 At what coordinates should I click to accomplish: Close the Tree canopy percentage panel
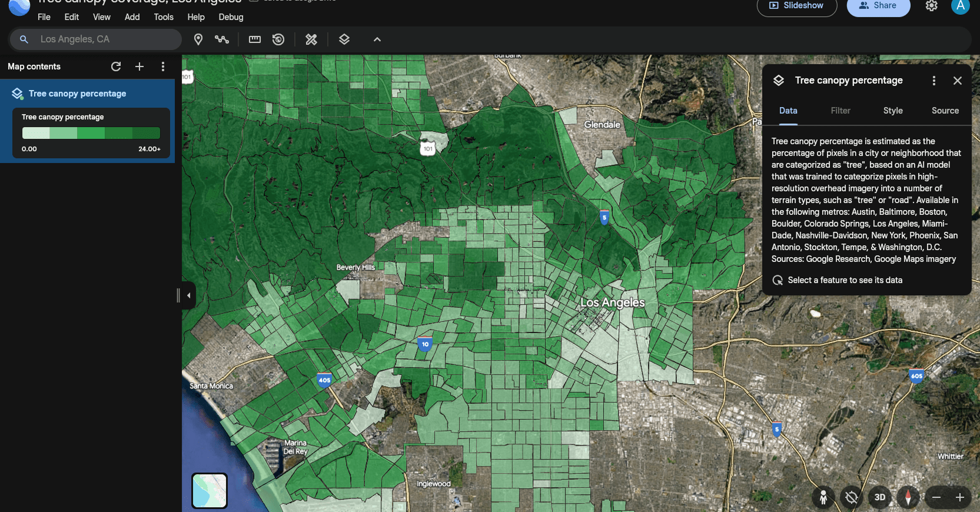click(x=958, y=81)
